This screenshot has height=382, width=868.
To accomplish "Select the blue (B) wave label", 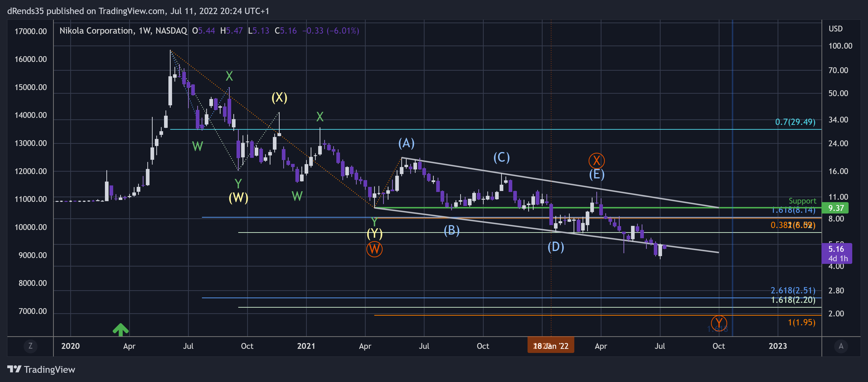I will [451, 230].
